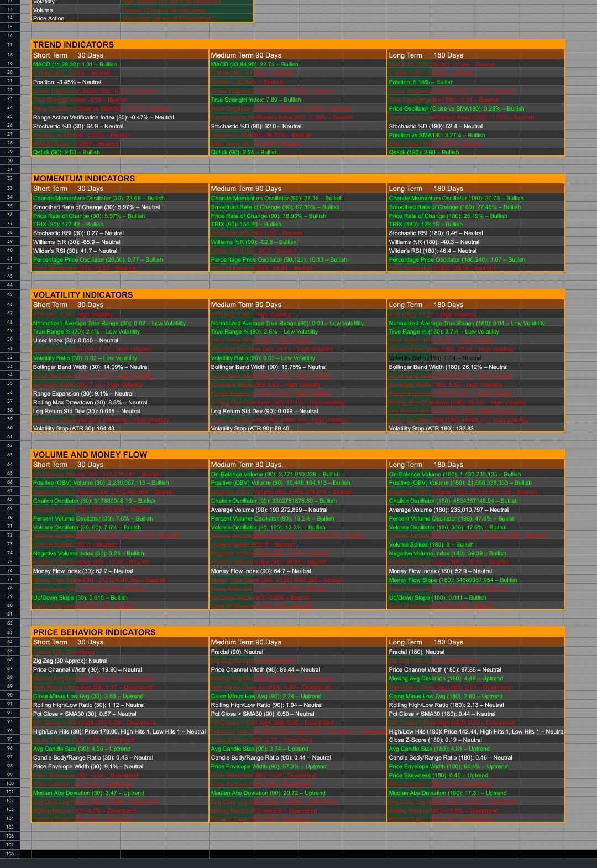Click the MOMENTUM INDICATORS section title

click(84, 179)
